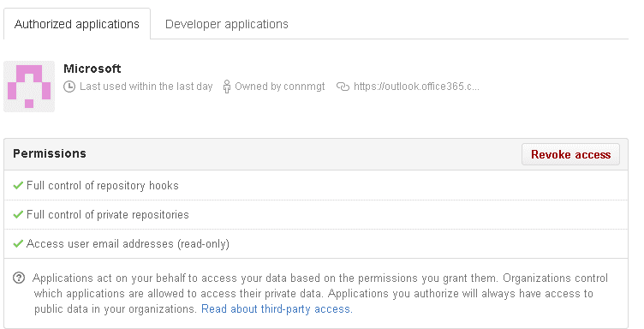This screenshot has height=329, width=644.
Task: Click the pink Microsoft application avatar
Action: [29, 87]
